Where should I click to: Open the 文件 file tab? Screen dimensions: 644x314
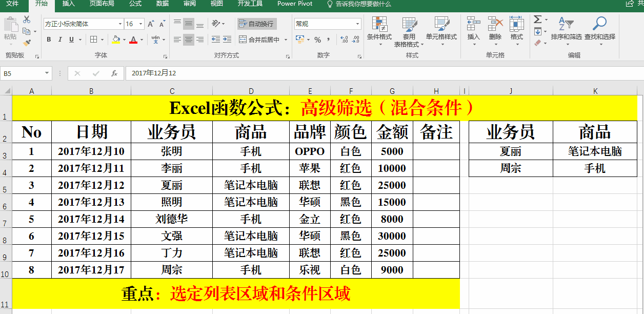(x=12, y=4)
